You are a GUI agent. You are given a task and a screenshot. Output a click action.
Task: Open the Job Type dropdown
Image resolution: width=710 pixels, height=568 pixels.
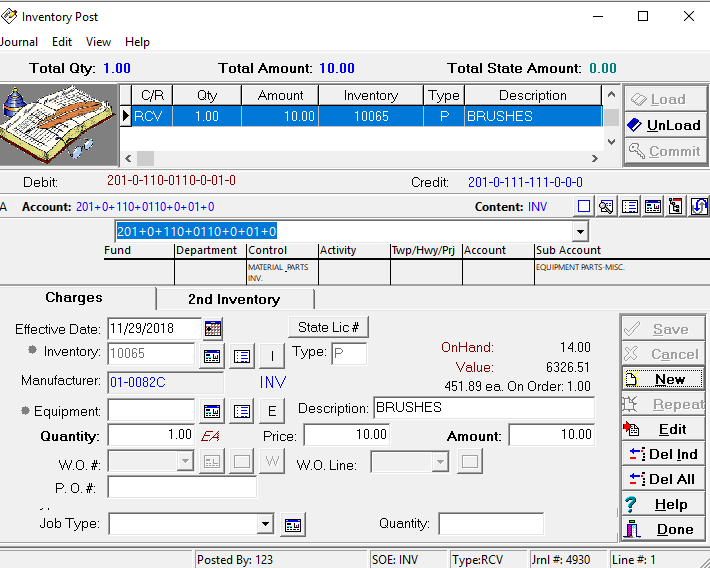point(265,524)
